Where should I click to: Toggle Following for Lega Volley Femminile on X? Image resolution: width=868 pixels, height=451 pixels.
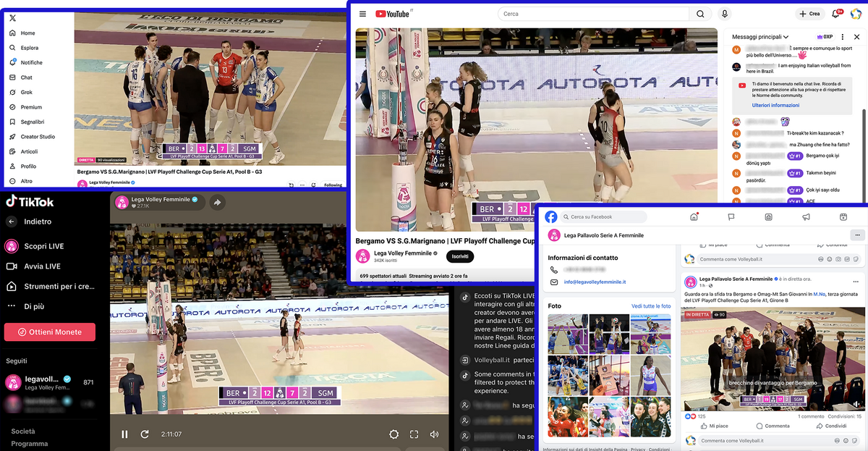pyautogui.click(x=332, y=185)
